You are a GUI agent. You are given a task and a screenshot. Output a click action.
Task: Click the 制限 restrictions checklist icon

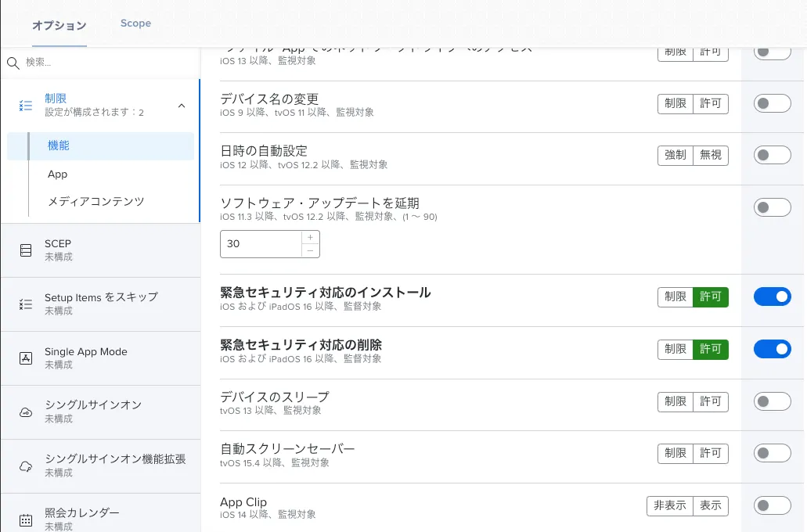tap(26, 106)
